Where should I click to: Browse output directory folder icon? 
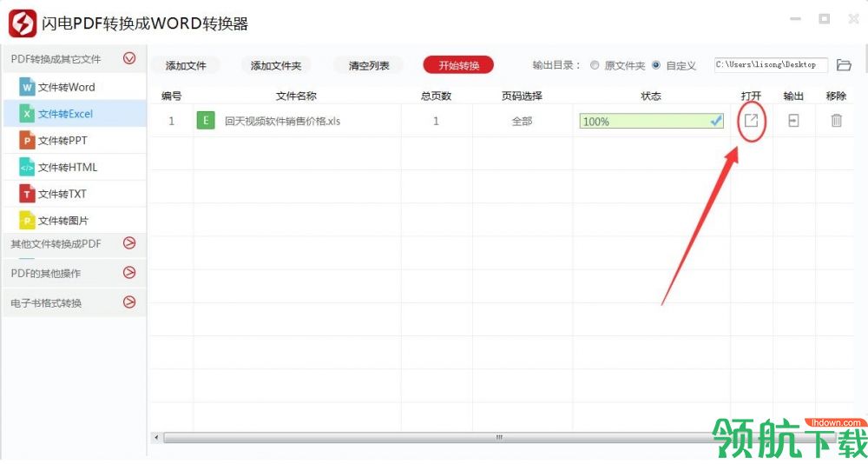tap(844, 65)
